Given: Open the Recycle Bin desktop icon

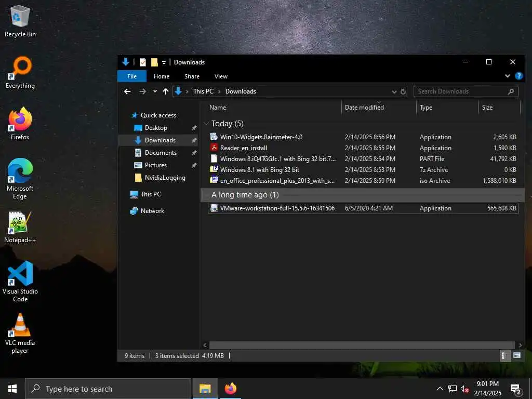Looking at the screenshot, I should (20, 21).
